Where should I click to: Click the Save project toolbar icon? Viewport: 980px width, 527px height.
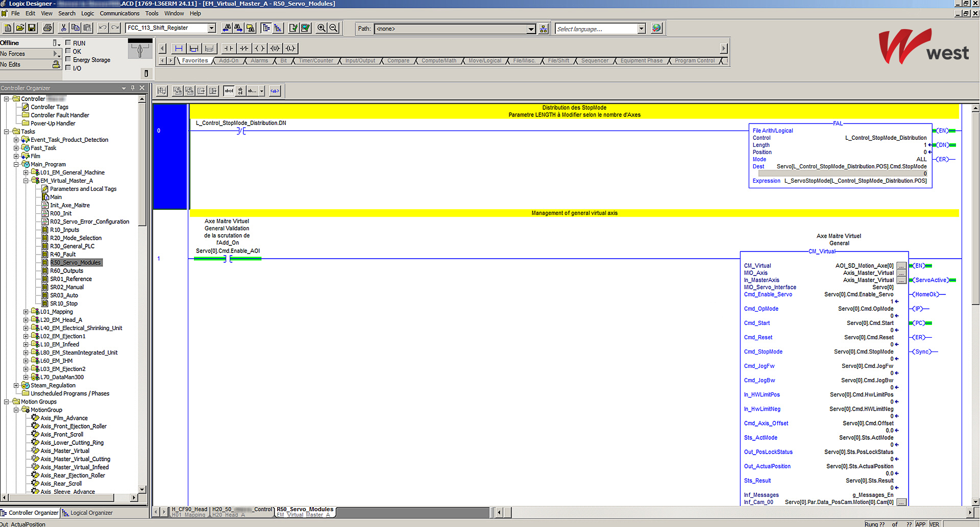point(32,28)
